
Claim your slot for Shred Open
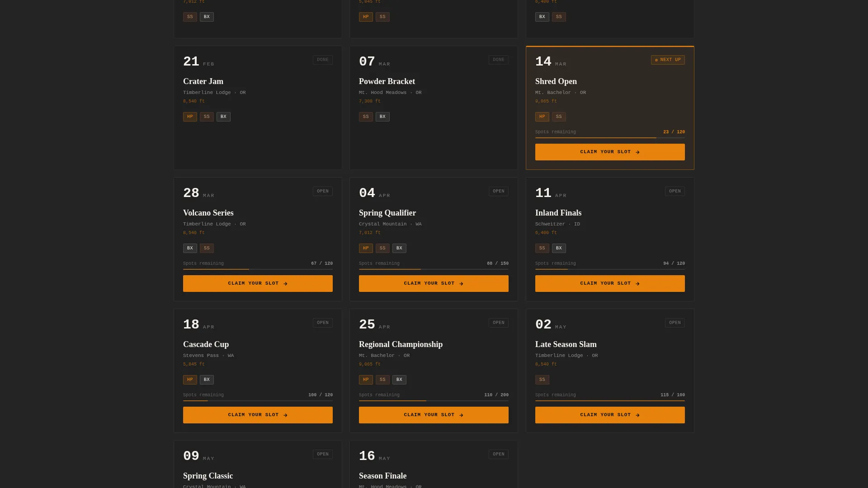pos(610,152)
